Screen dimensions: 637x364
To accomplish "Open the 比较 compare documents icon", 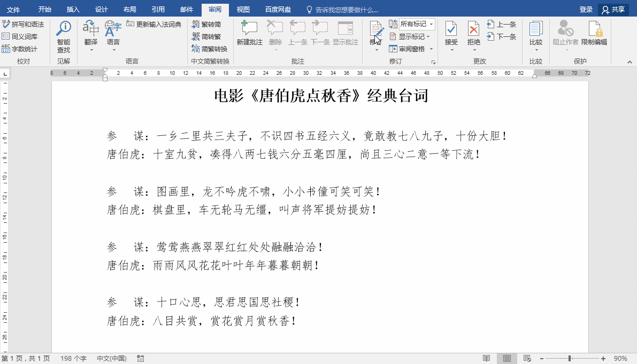I will (x=536, y=36).
